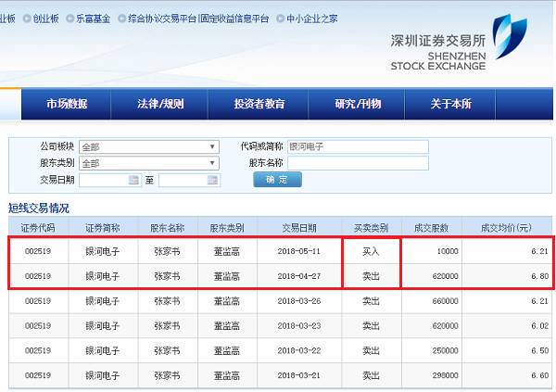Select the date cell 2018-05-11
Image resolution: width=556 pixels, height=392 pixels.
(299, 251)
